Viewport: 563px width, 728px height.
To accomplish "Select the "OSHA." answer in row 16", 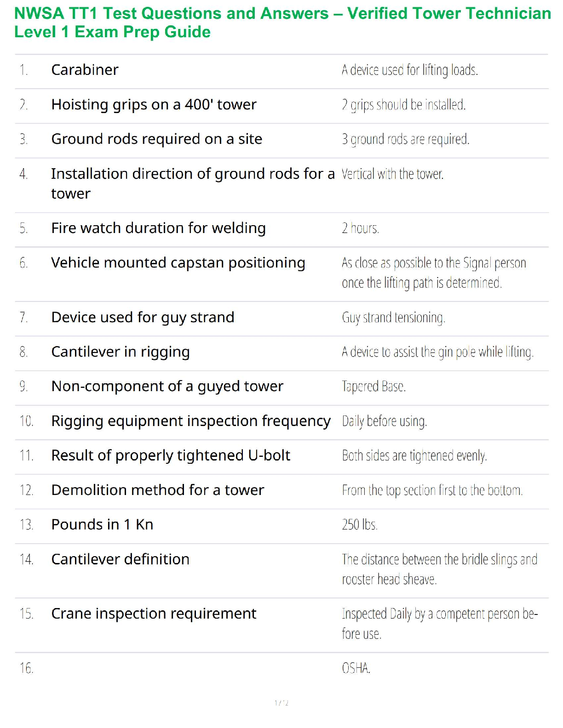I will point(356,668).
